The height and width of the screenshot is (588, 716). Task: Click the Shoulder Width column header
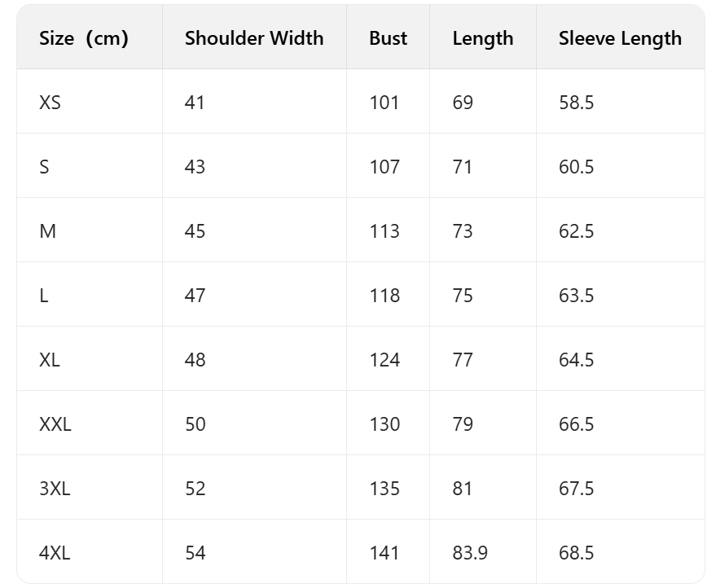click(253, 38)
